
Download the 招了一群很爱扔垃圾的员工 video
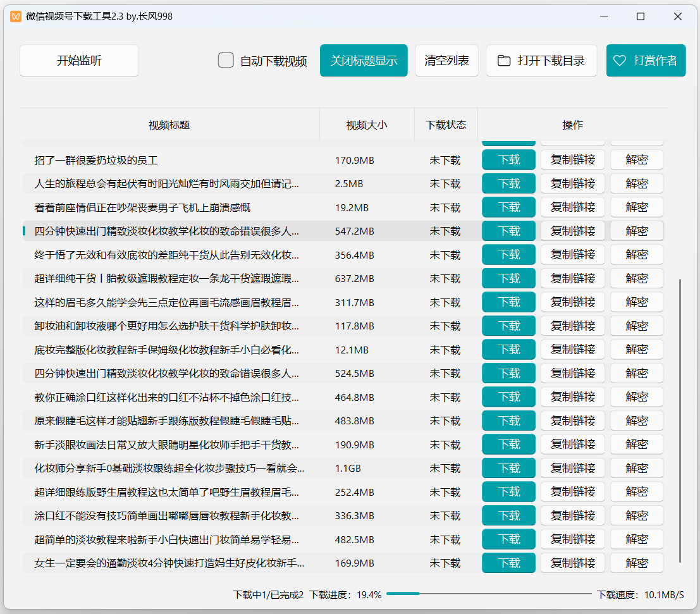coord(508,159)
